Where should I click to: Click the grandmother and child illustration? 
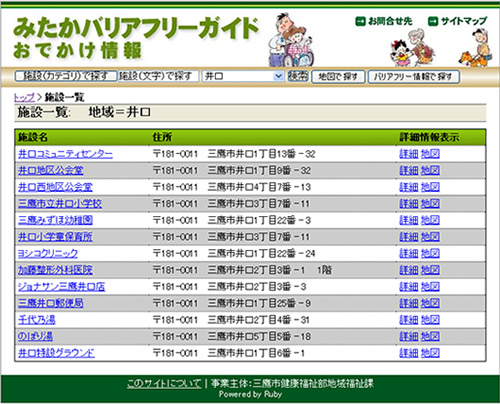pos(413,48)
